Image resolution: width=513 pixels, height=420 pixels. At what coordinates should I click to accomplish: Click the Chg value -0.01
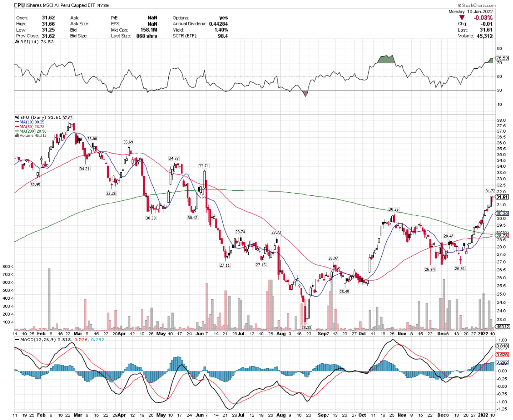click(487, 24)
